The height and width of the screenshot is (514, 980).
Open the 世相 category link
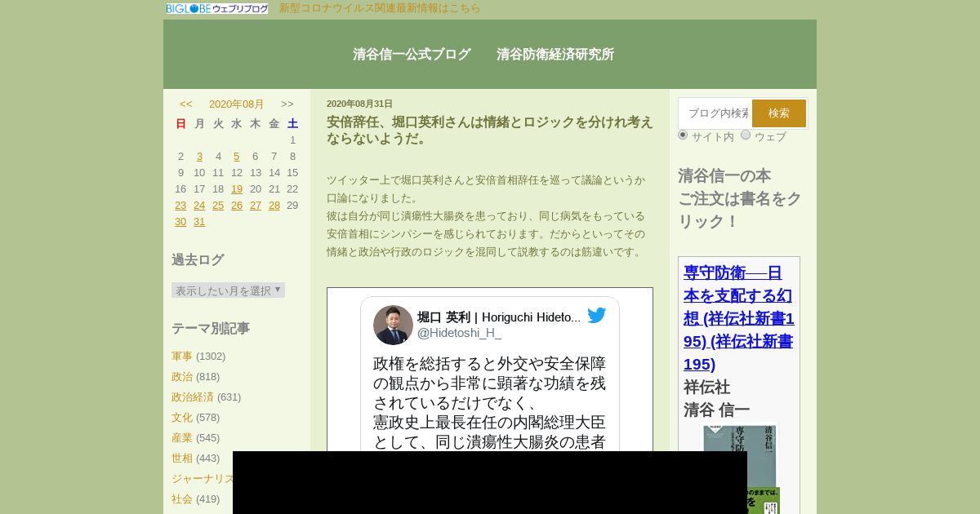[x=182, y=459]
